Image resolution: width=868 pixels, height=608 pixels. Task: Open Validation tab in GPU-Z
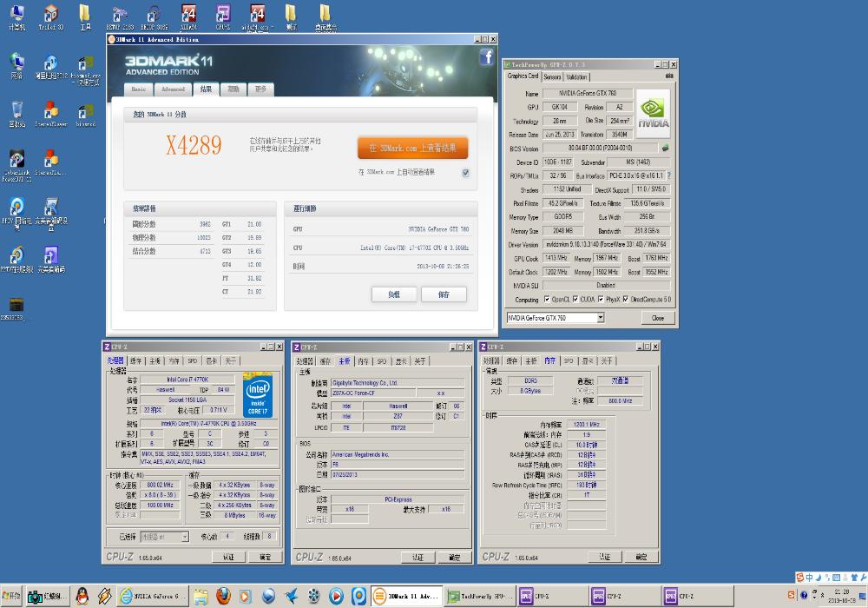576,77
